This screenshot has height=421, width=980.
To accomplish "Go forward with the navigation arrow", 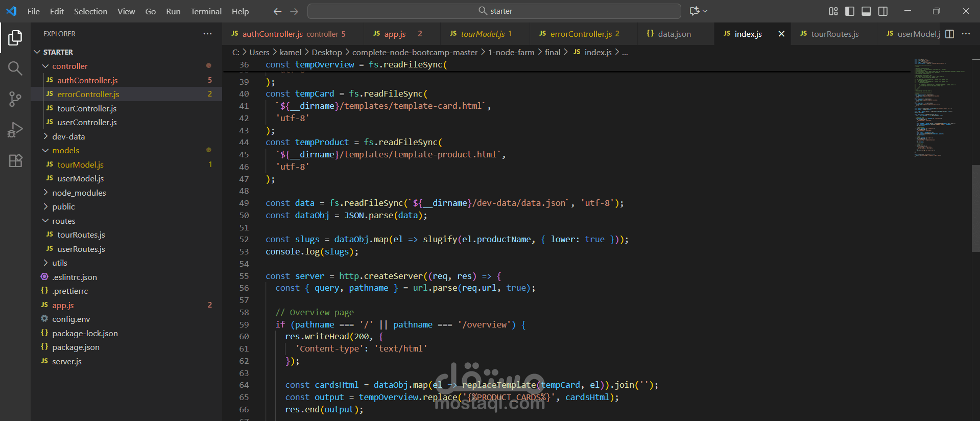I will tap(295, 11).
